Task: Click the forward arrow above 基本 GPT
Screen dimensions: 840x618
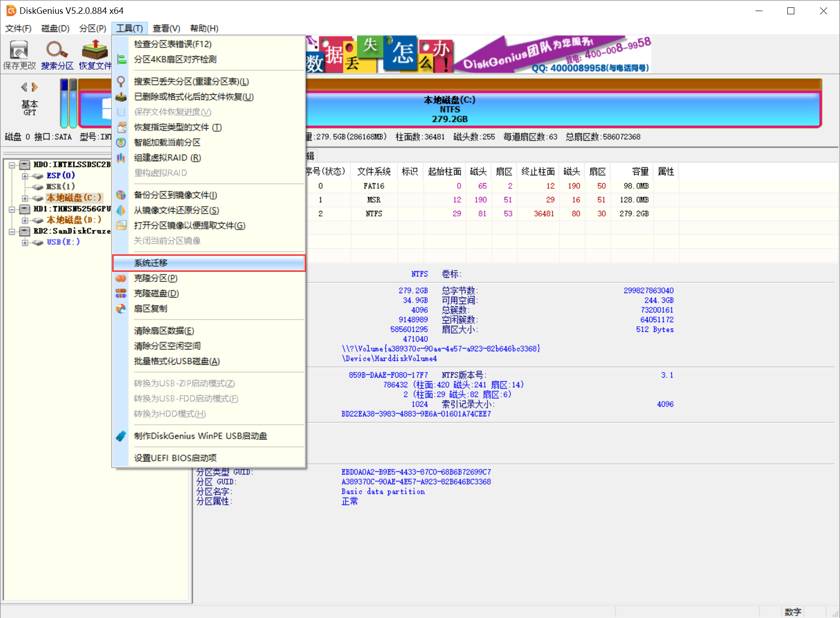Action: [35, 87]
